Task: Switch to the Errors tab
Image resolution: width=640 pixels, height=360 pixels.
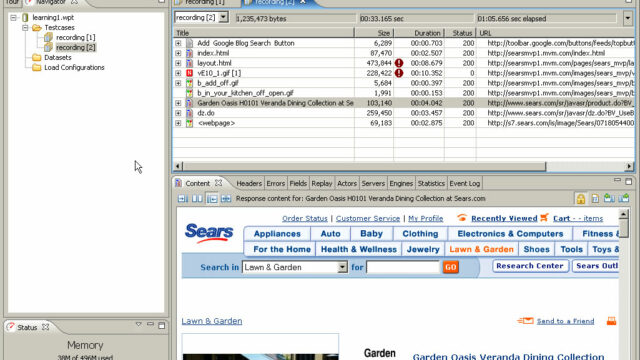Action: pos(276,184)
